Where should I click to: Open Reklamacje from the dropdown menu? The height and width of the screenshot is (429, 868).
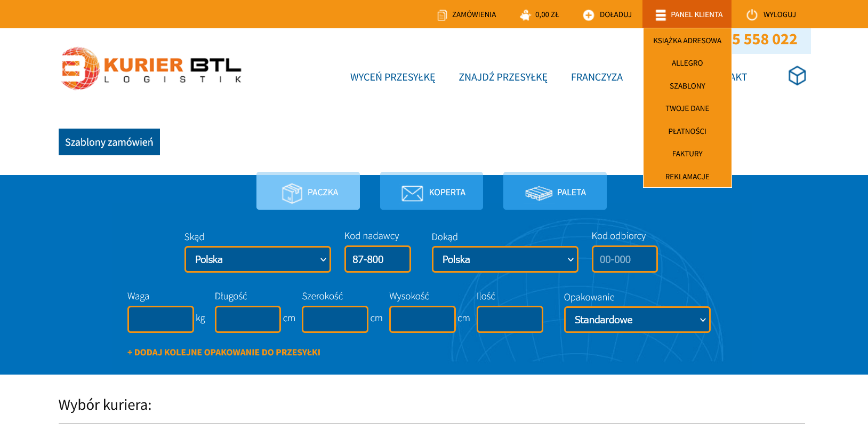pos(687,177)
